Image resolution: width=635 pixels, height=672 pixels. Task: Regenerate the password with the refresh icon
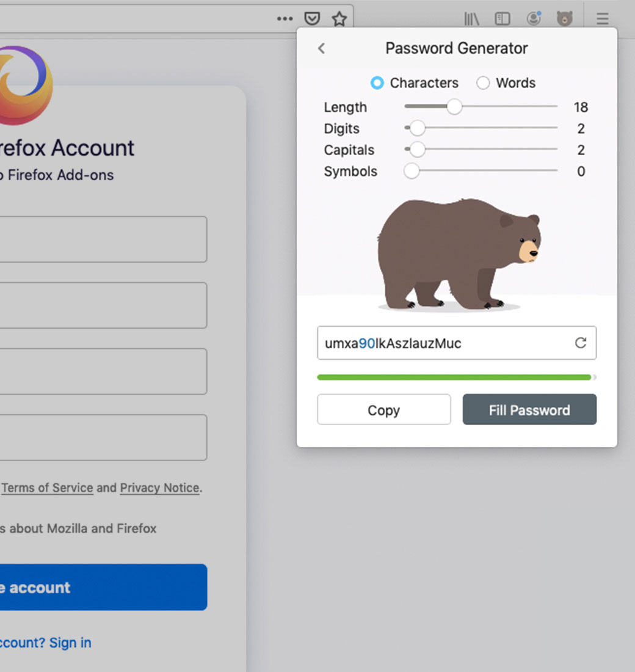click(581, 343)
